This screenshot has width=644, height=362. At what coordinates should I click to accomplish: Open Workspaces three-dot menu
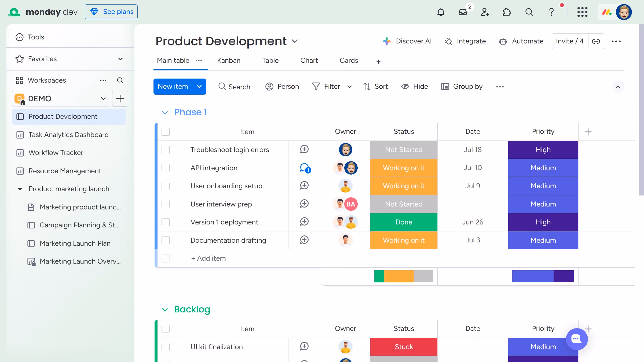point(103,80)
